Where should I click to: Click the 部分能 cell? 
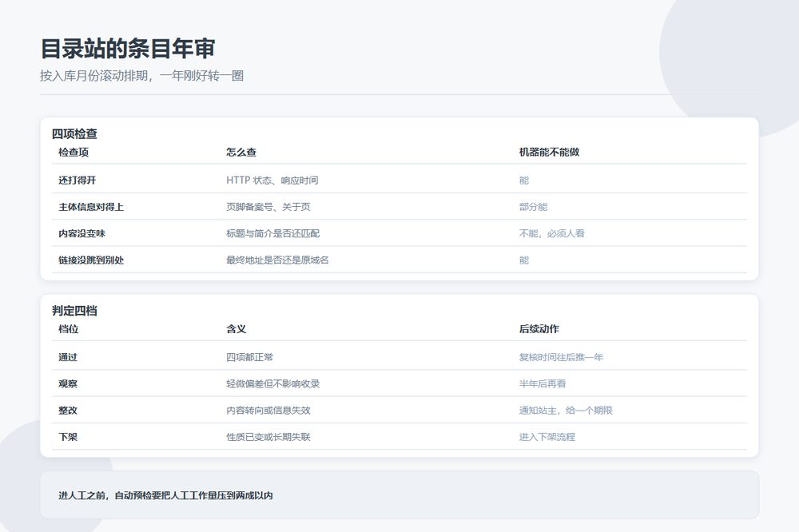[x=533, y=206]
